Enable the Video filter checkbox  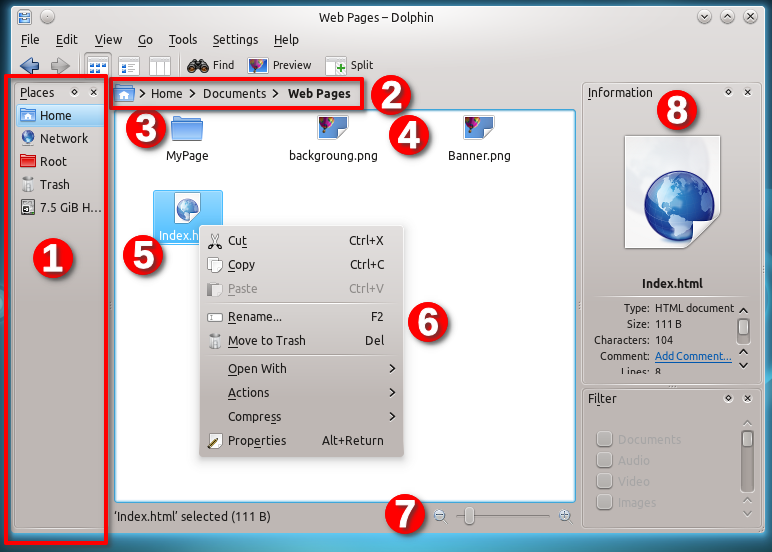[x=604, y=481]
